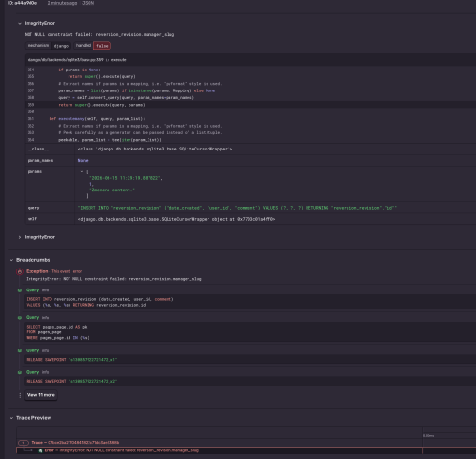Click the handled false tag
The height and width of the screenshot is (459, 476).
coord(92,46)
